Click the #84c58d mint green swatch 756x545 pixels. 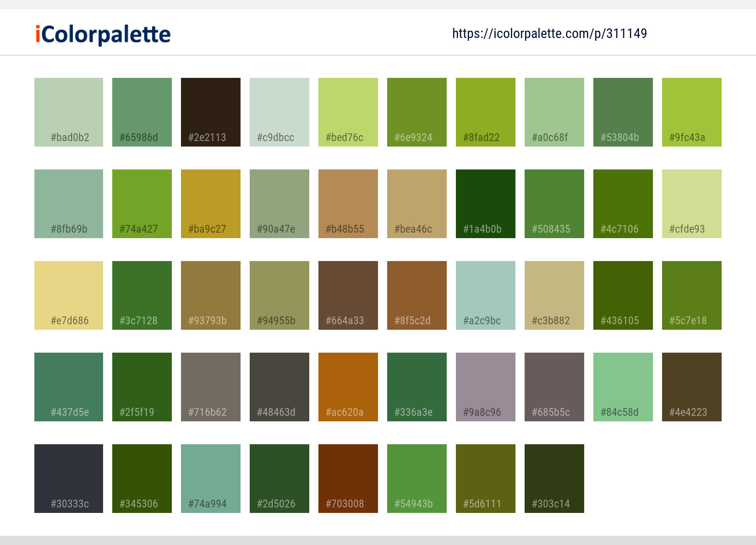[x=623, y=387]
